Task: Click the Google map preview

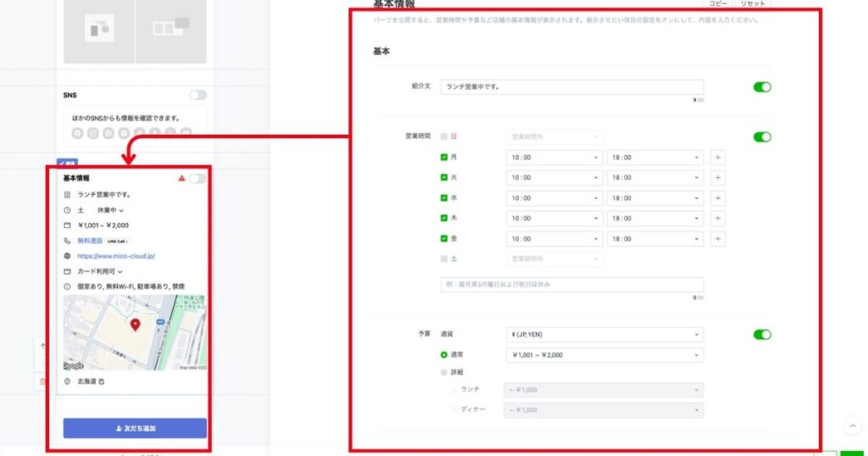Action: [135, 332]
